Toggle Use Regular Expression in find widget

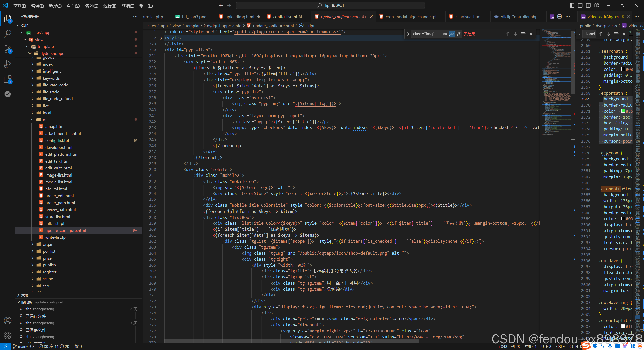point(459,34)
